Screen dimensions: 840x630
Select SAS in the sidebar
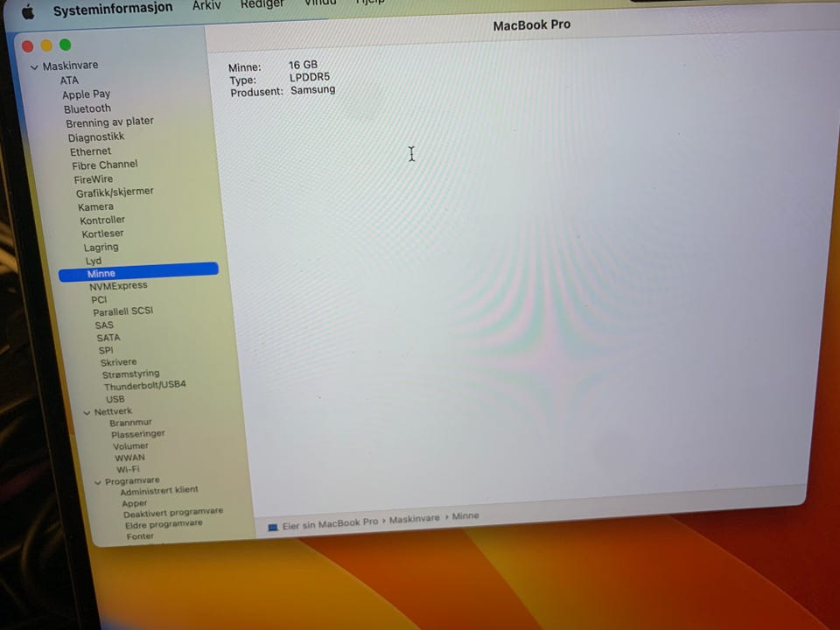tap(104, 325)
